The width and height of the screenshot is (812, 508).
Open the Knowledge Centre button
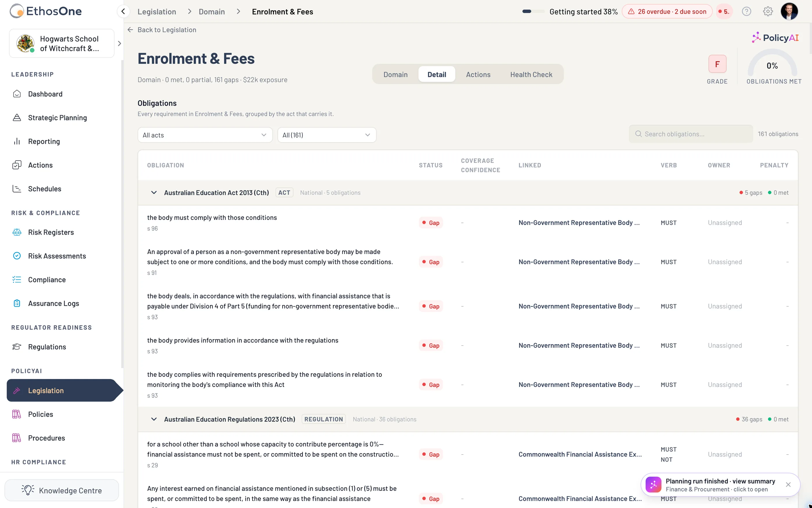coord(62,490)
